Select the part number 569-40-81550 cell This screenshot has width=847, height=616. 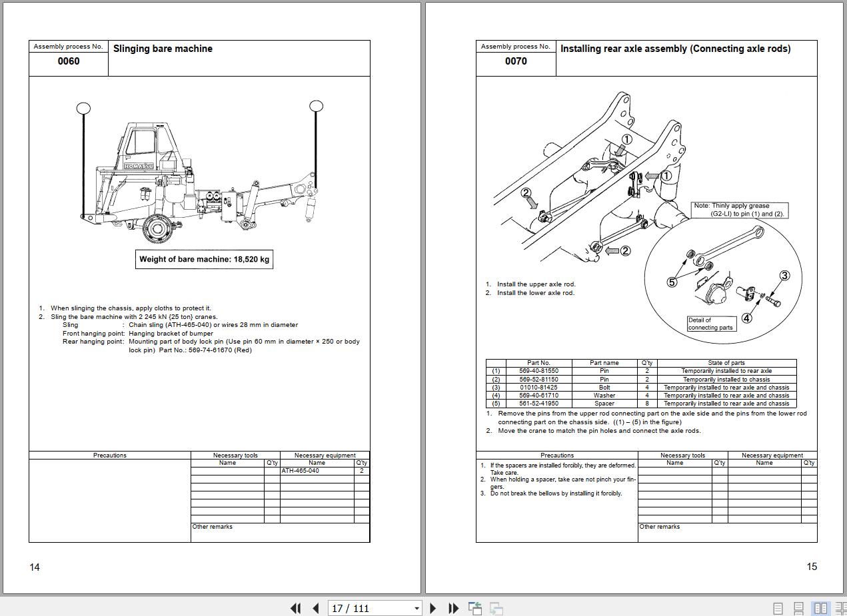(538, 371)
